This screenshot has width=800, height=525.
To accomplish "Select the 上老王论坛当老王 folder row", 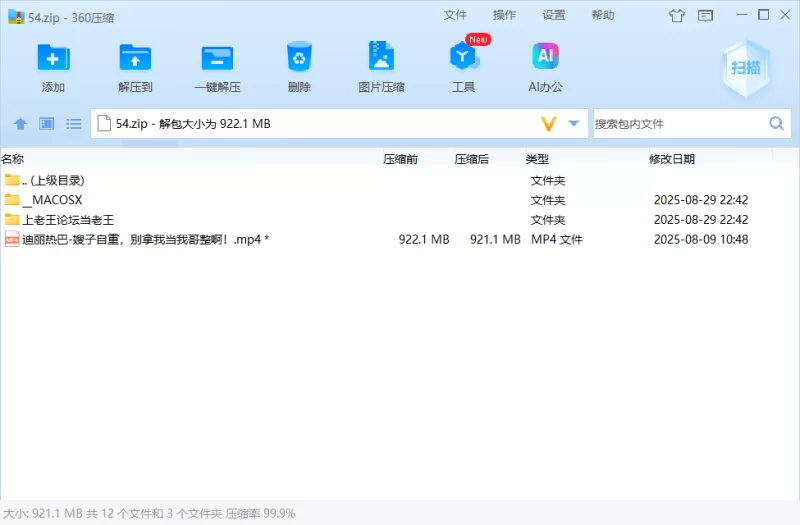I will (x=400, y=220).
